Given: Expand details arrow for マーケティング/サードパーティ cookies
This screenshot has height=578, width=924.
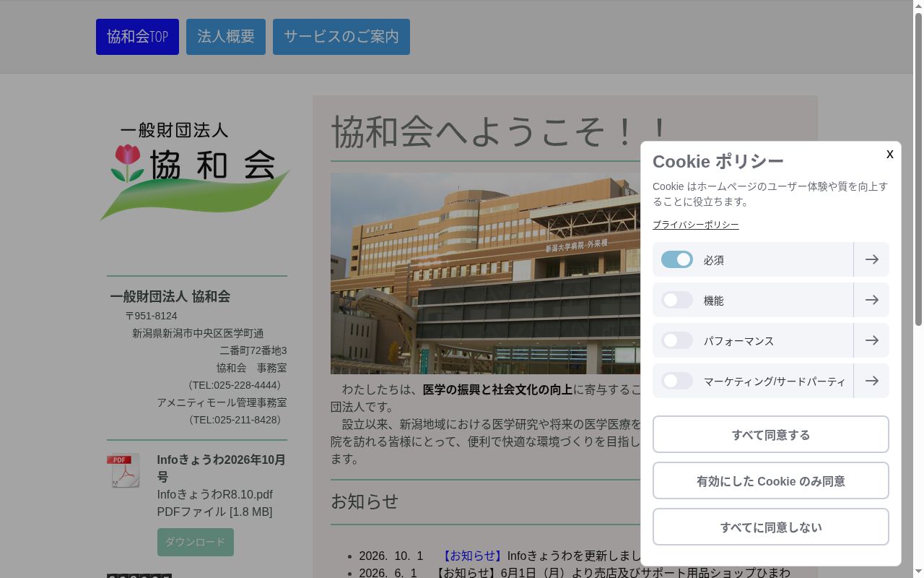Looking at the screenshot, I should (x=871, y=381).
